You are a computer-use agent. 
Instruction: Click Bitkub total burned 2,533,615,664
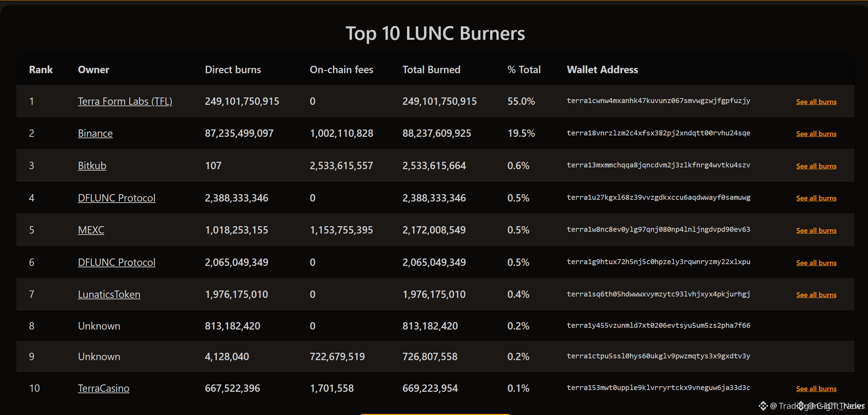tap(434, 166)
